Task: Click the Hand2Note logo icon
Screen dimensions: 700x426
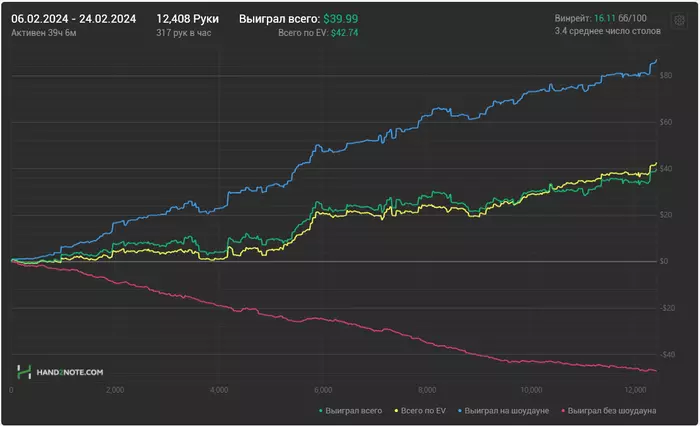Action: click(23, 372)
